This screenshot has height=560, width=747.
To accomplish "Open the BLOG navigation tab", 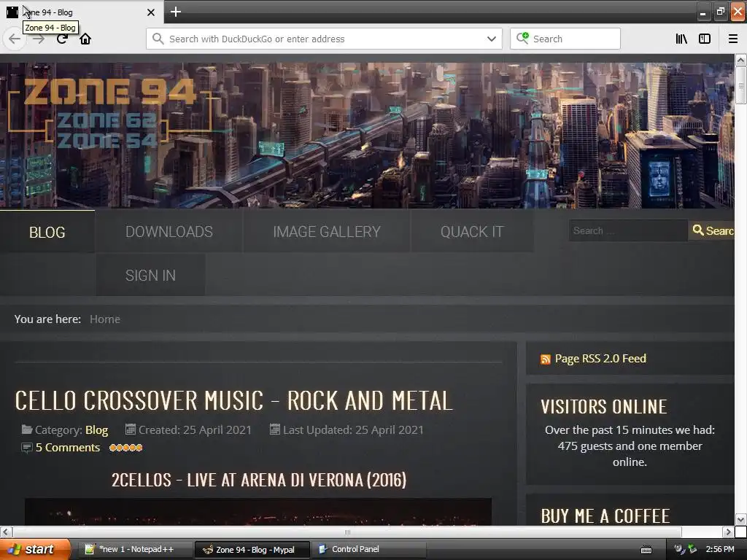I will pyautogui.click(x=47, y=232).
